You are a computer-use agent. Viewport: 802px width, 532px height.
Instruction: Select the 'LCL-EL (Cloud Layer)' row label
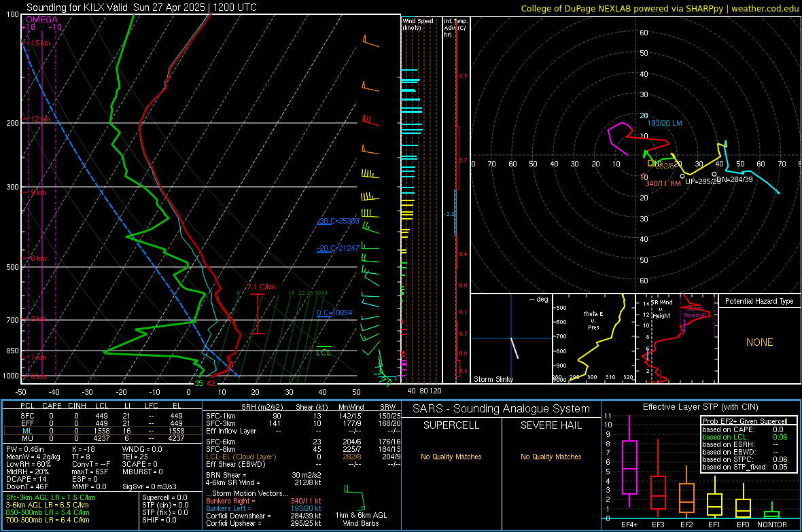pos(241,457)
